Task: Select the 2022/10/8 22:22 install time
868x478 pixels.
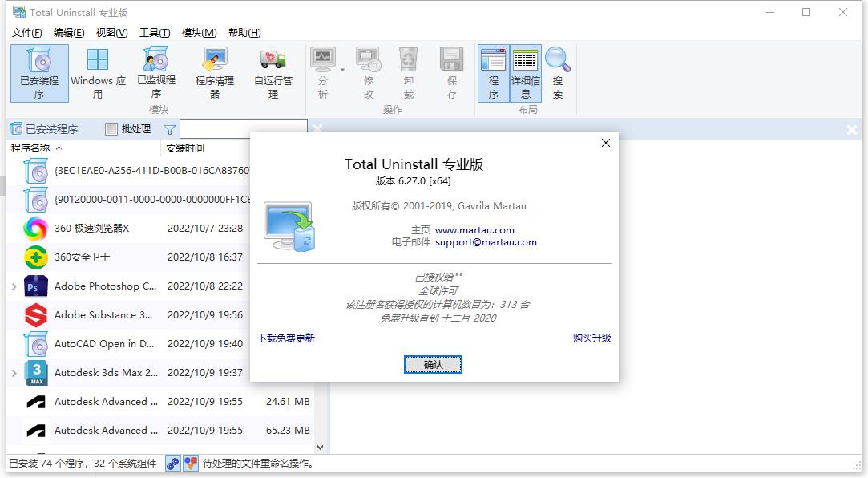Action: 205,286
